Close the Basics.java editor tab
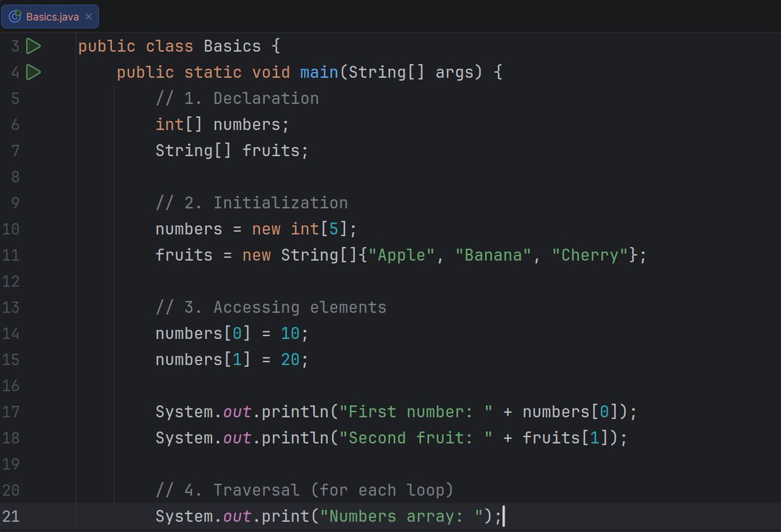 (x=89, y=17)
